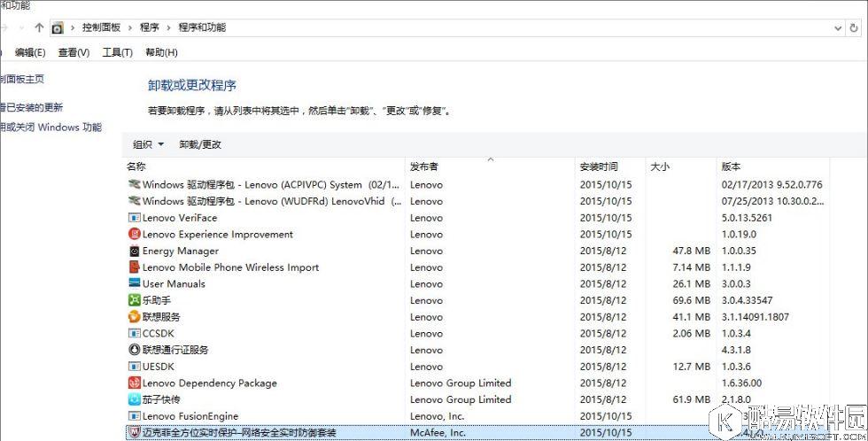Select the 茄子快传 program name
Viewport: 868px width, 441px height.
pyautogui.click(x=161, y=399)
